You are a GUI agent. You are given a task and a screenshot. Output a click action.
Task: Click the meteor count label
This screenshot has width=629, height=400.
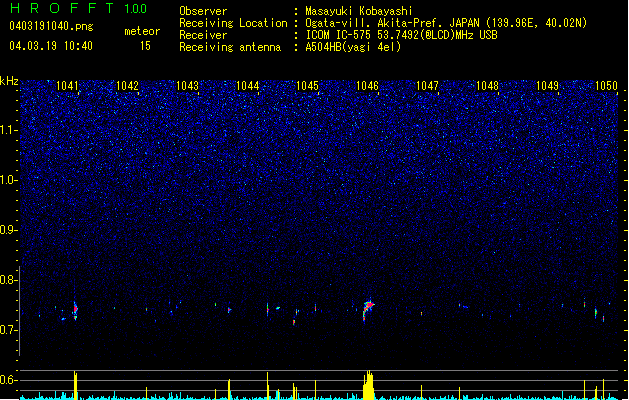point(142,31)
